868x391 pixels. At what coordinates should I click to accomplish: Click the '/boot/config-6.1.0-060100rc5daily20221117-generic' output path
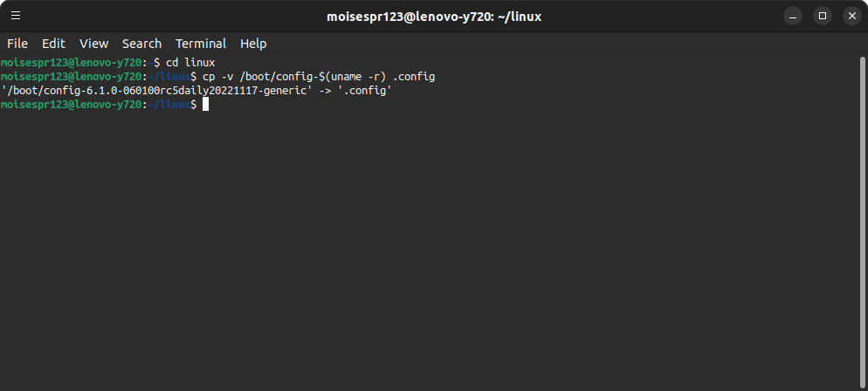155,90
